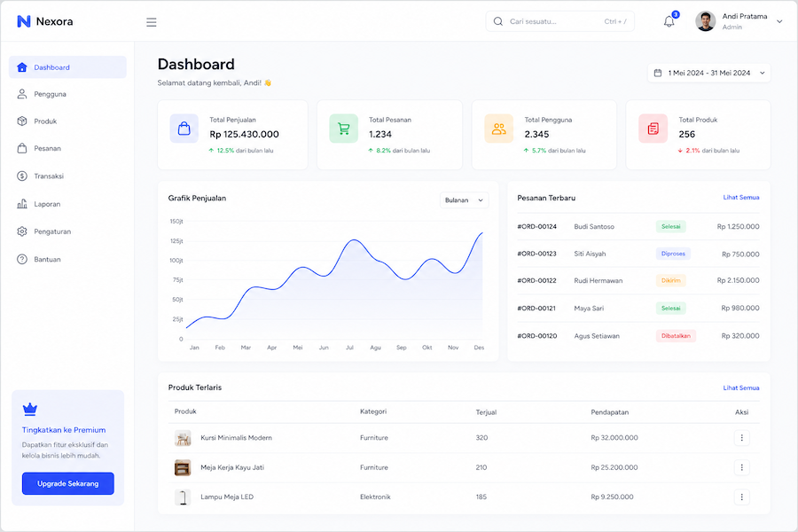This screenshot has width=798, height=532.
Task: Click the Total Pesanan cart icon
Action: (343, 129)
